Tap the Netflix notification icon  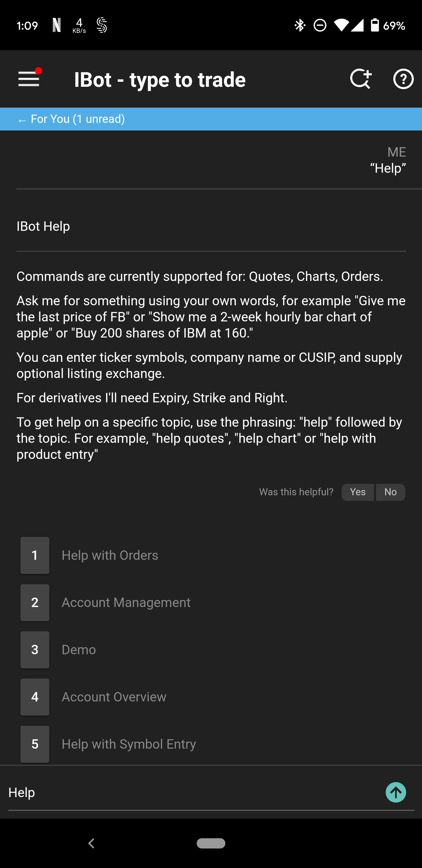pyautogui.click(x=57, y=25)
